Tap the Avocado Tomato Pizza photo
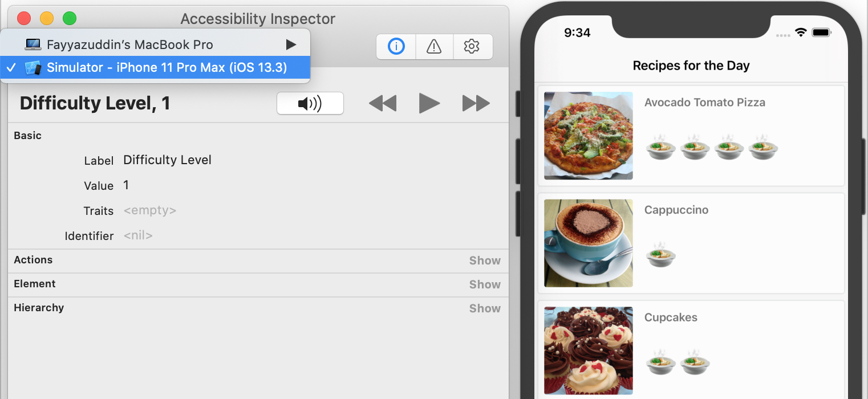 coord(589,136)
